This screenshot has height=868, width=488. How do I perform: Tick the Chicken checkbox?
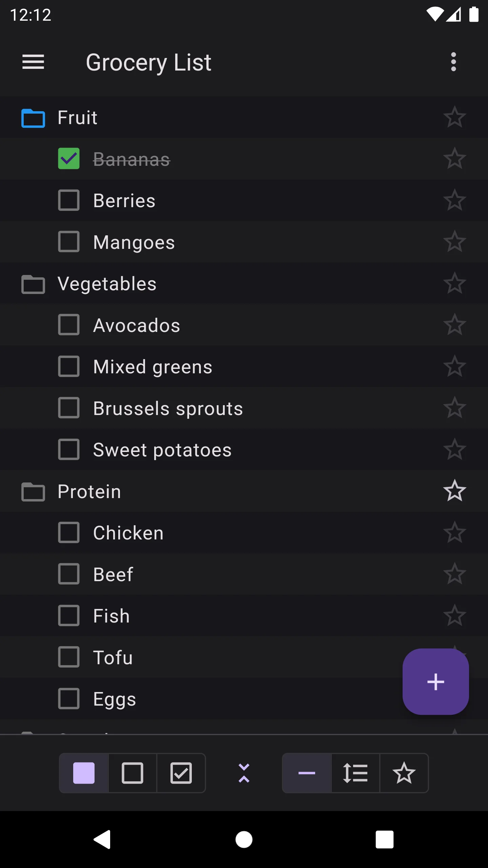pos(69,533)
